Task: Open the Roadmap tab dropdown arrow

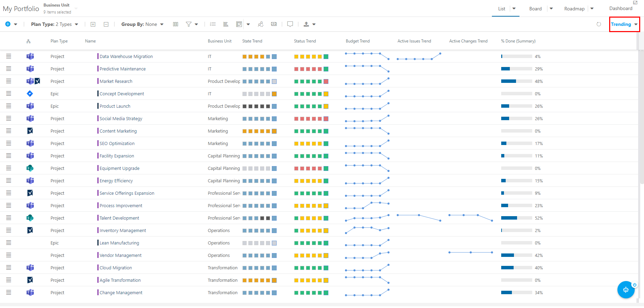Action: tap(592, 9)
